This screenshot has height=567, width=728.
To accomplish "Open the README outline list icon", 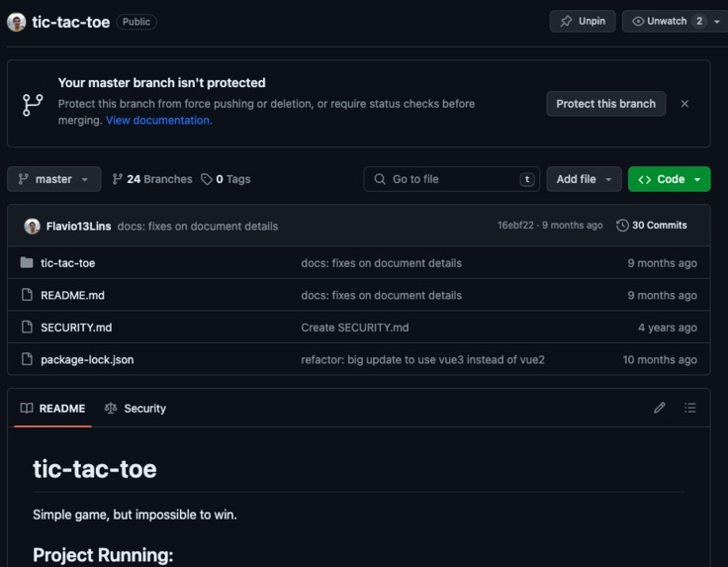I will (690, 408).
